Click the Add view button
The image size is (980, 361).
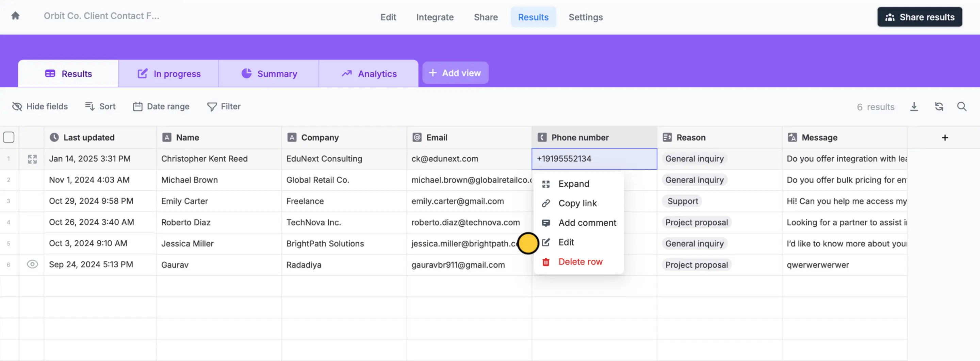click(x=455, y=73)
